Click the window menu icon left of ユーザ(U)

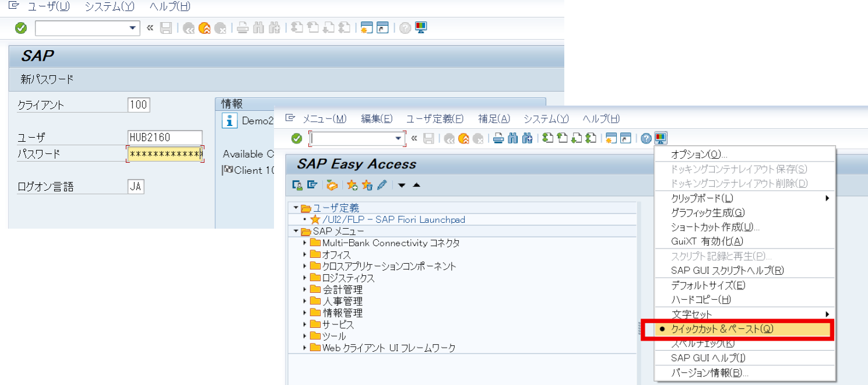tap(14, 6)
